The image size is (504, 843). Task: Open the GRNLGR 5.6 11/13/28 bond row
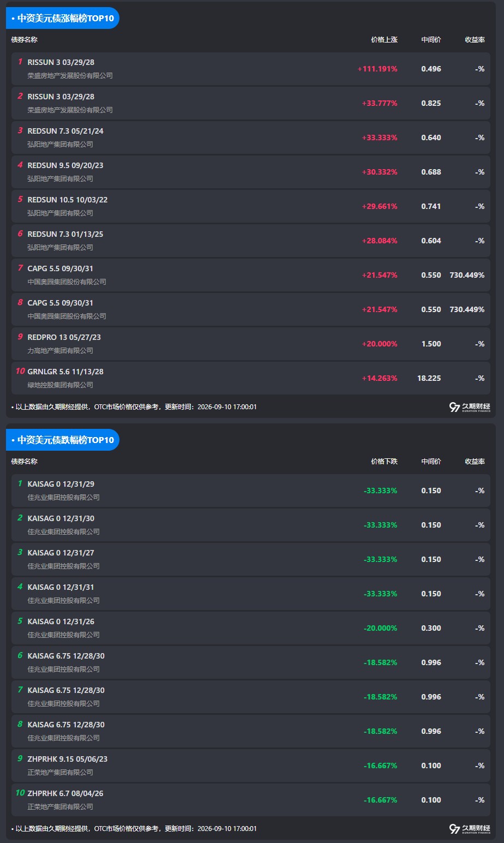click(251, 378)
